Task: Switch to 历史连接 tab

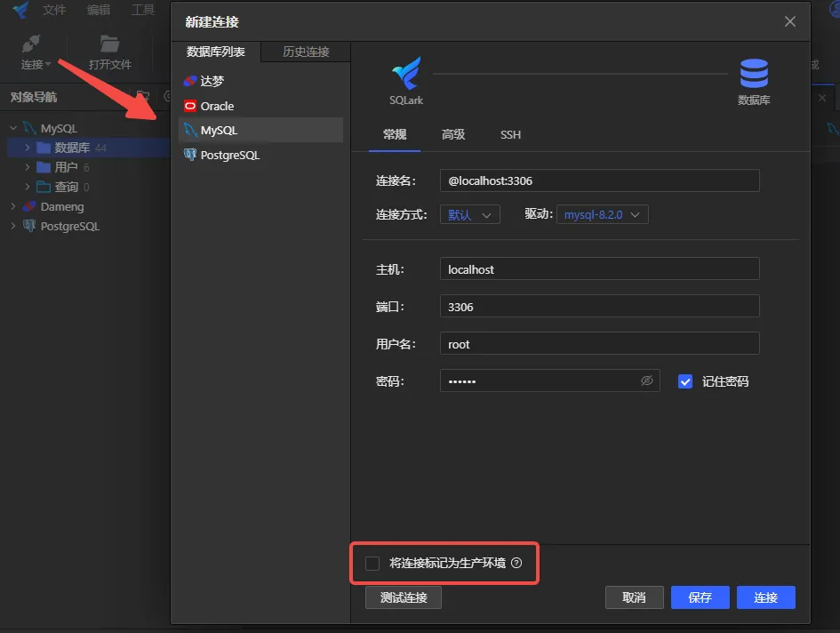Action: (x=306, y=52)
